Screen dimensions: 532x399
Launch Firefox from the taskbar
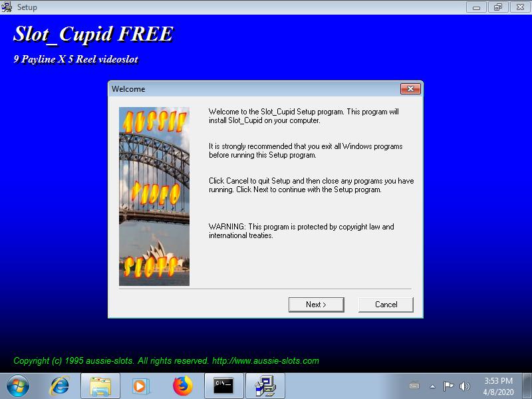[182, 386]
